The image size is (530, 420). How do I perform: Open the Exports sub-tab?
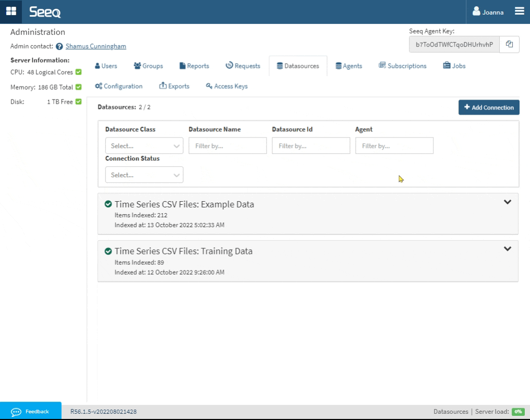coord(174,86)
